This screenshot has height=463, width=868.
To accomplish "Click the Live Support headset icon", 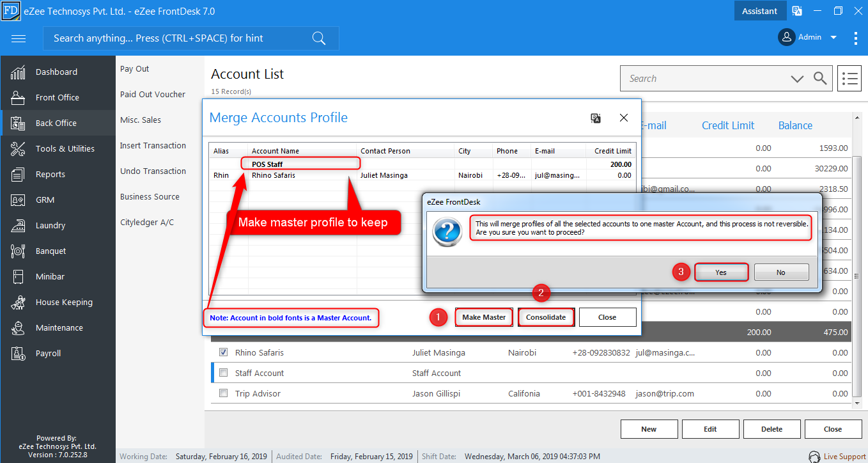I will tap(814, 457).
